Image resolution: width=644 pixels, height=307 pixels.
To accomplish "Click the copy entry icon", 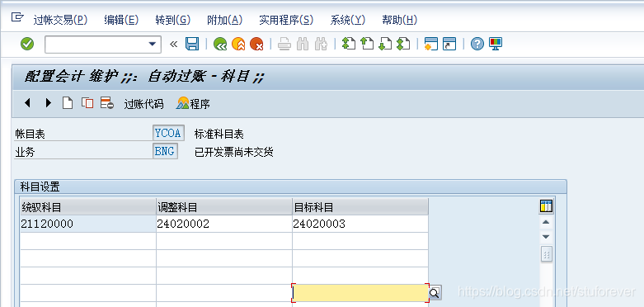I will 87,103.
